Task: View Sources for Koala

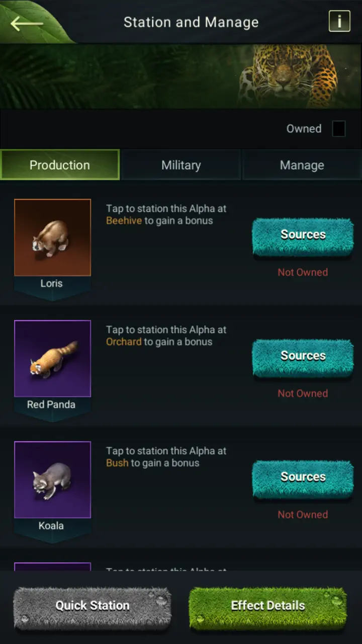Action: [x=303, y=477]
